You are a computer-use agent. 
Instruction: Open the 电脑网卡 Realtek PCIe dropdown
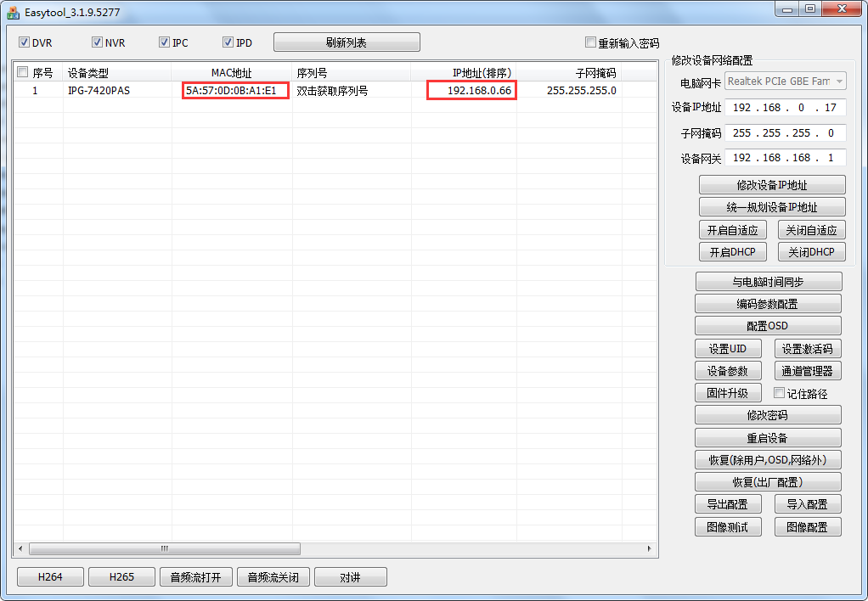785,81
